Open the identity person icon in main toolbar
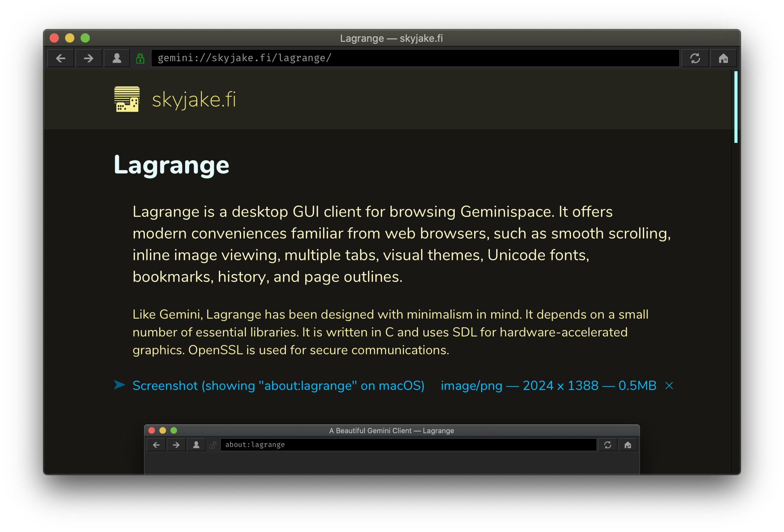 tap(117, 58)
